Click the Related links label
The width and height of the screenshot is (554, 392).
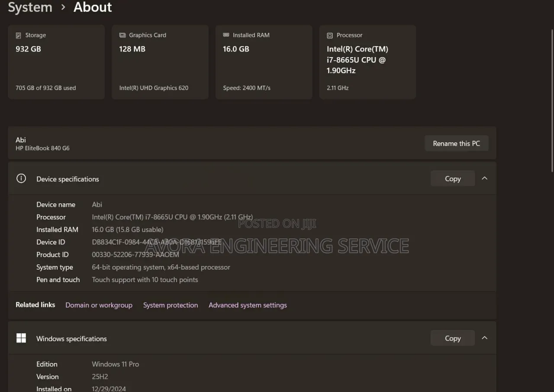[35, 305]
